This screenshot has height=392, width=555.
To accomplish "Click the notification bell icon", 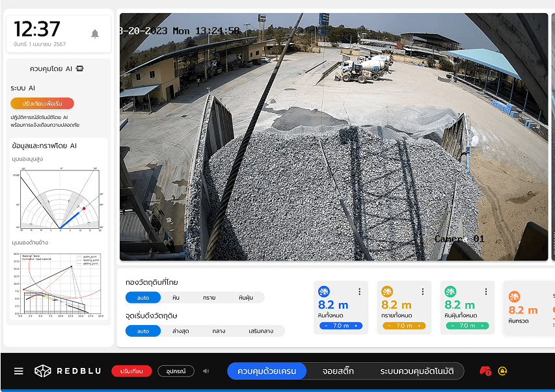I will click(95, 34).
